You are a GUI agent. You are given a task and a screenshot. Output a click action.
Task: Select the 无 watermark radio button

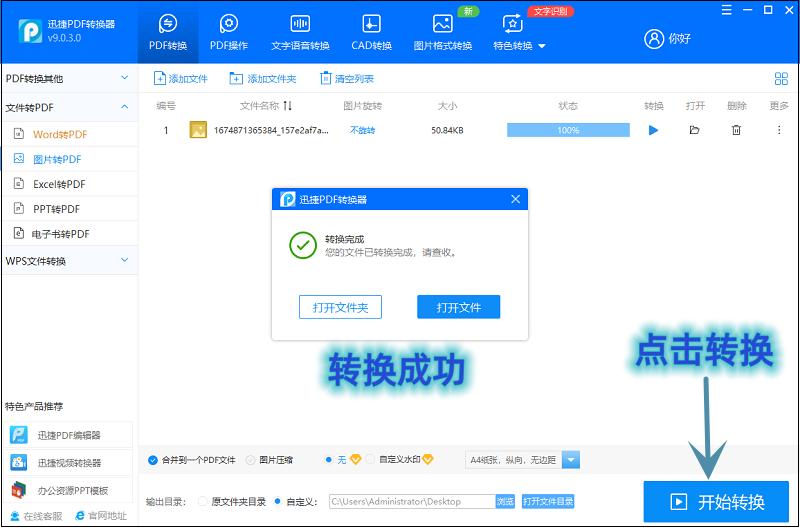[329, 460]
